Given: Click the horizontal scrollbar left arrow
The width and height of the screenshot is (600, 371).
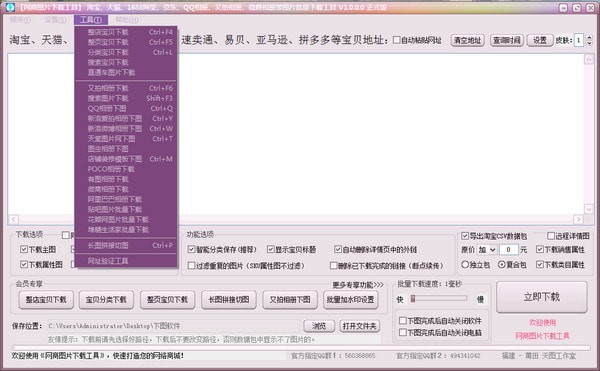Looking at the screenshot, I should pos(13,220).
